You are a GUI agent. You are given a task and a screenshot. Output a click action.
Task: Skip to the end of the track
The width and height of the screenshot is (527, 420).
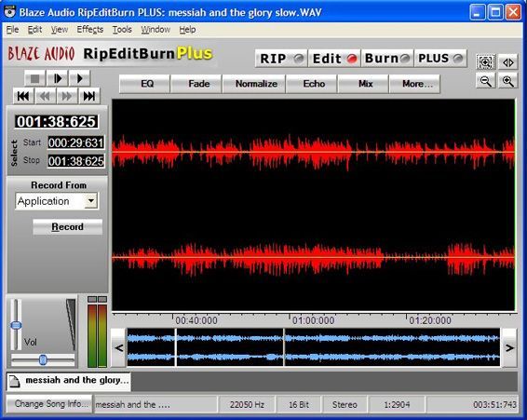click(89, 96)
